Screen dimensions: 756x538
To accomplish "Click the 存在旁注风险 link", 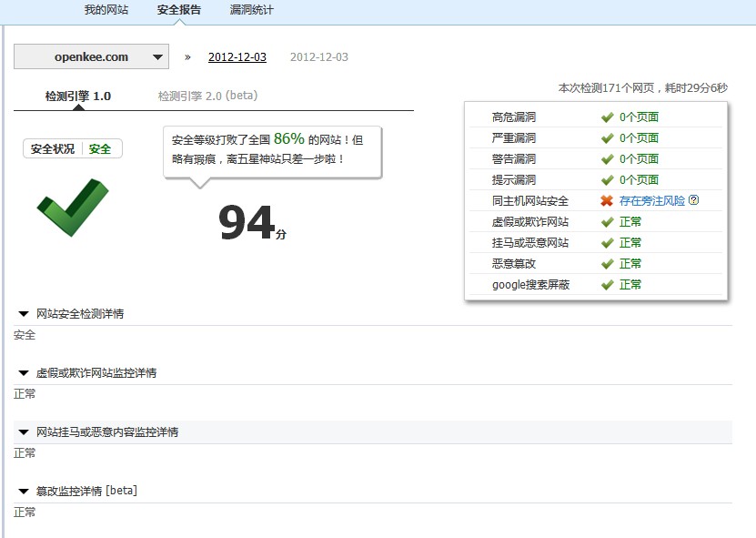I will 651,200.
